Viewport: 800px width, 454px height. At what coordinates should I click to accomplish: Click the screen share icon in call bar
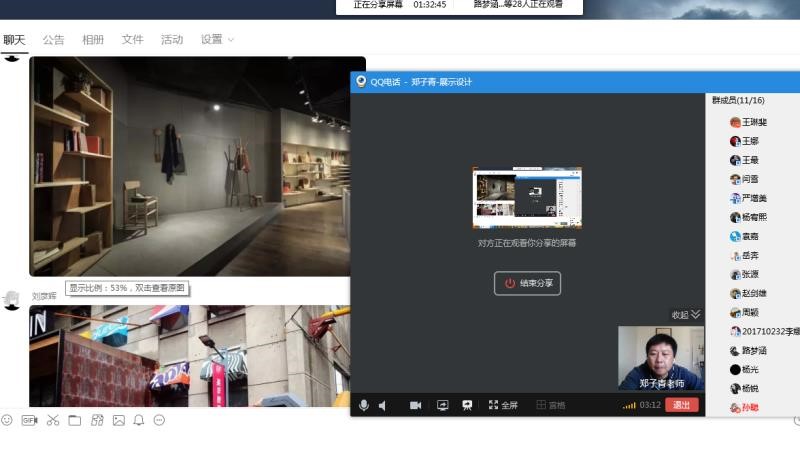(442, 405)
